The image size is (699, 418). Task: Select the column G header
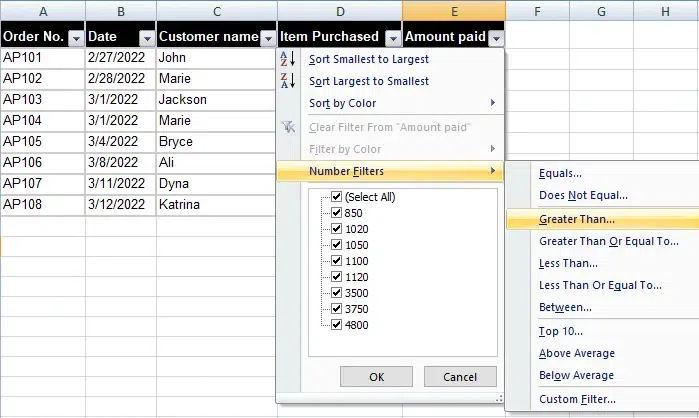[x=601, y=12]
